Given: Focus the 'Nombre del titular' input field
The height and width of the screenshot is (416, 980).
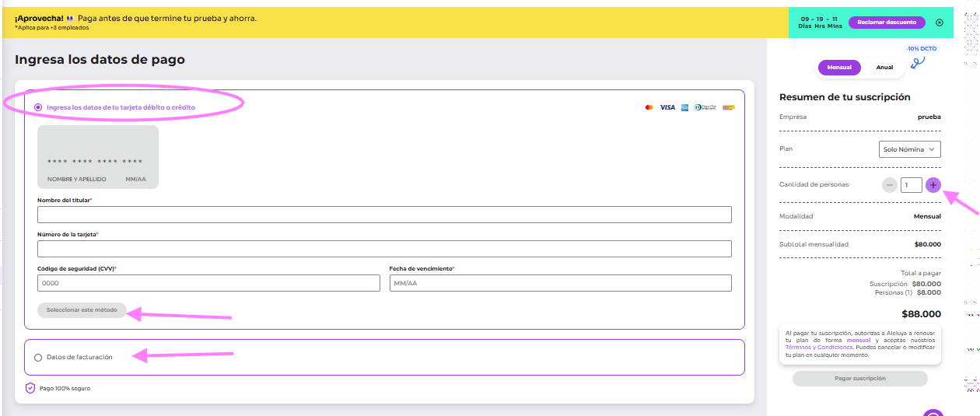Looking at the screenshot, I should tap(384, 215).
